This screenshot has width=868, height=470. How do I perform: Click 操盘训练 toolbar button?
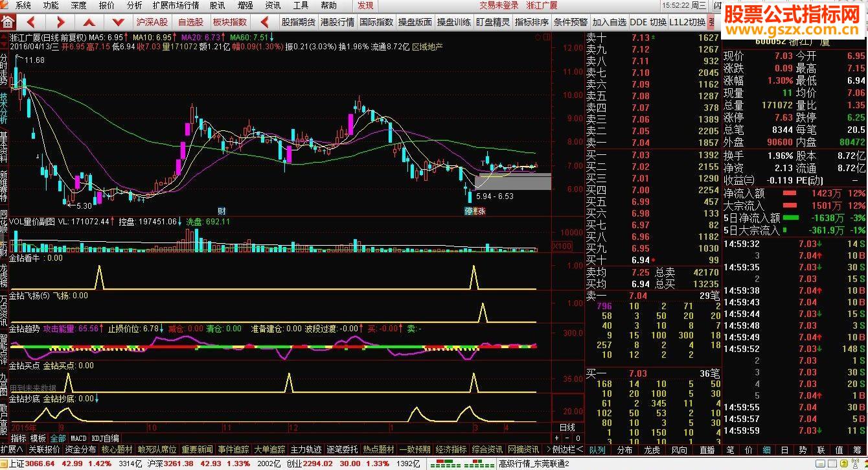click(x=454, y=22)
